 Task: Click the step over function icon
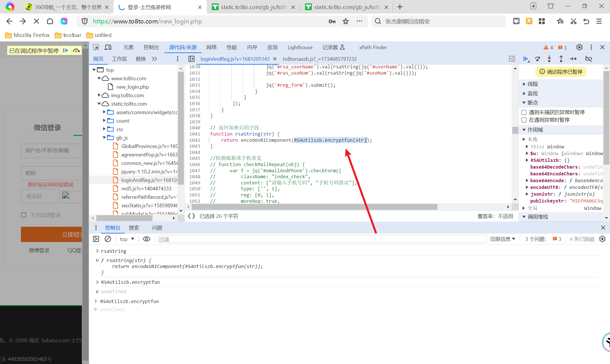pyautogui.click(x=537, y=59)
